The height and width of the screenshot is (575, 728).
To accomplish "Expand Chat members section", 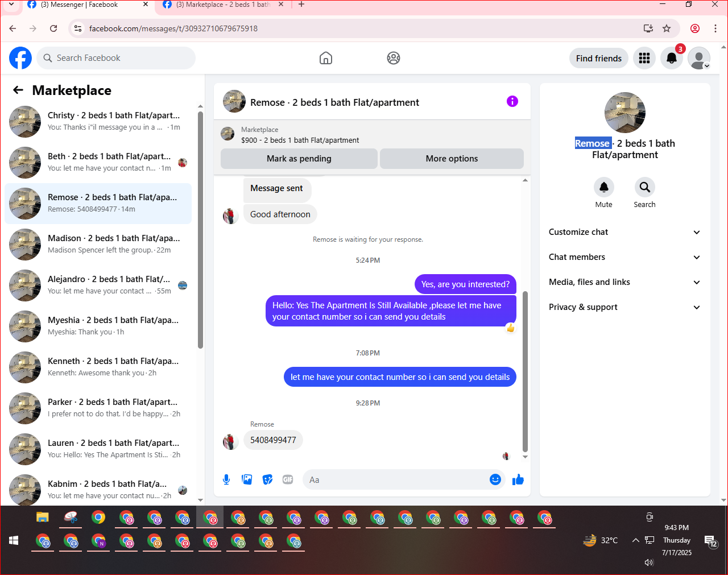I will pos(624,257).
